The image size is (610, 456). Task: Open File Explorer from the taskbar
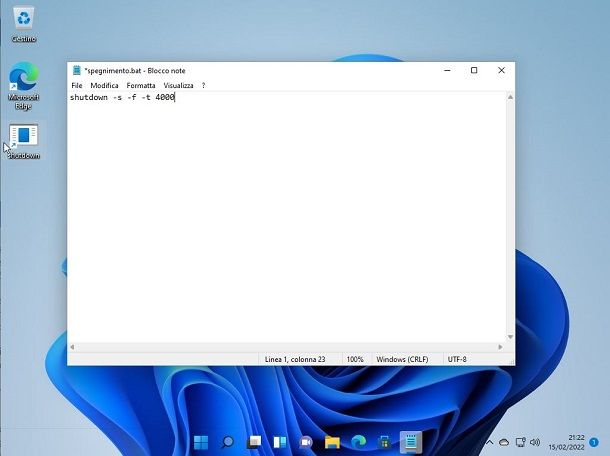(x=332, y=442)
